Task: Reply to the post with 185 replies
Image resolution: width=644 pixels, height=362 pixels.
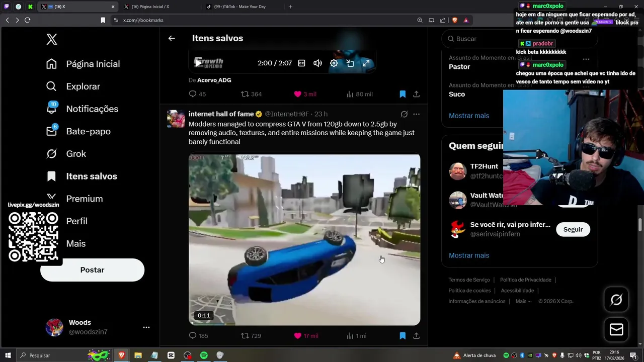Action: (198, 336)
